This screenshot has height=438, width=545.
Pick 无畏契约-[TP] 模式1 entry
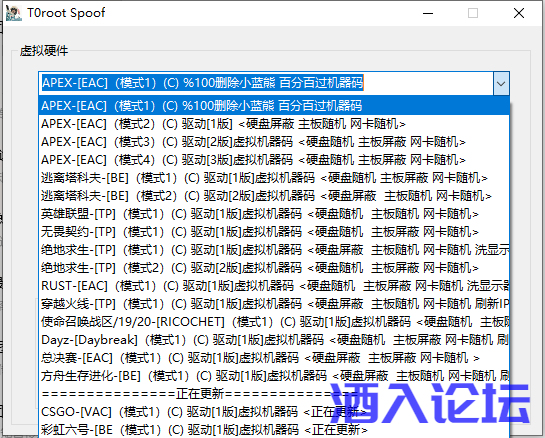click(274, 232)
